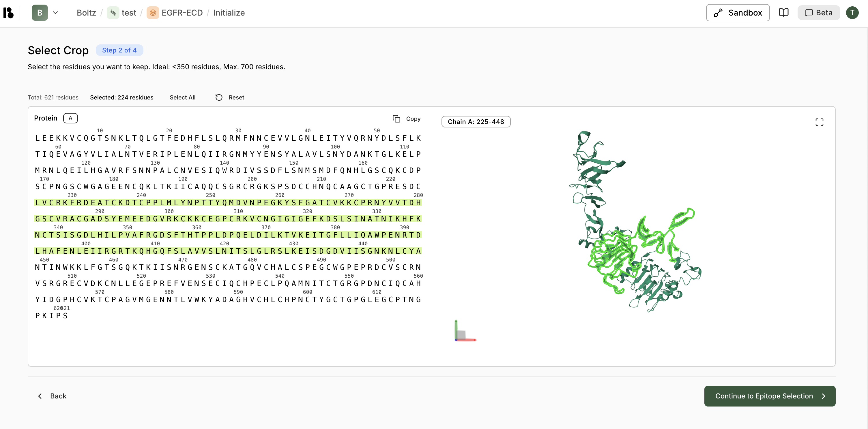Click the test project icon in breadcrumb
868x429 pixels.
pyautogui.click(x=113, y=13)
